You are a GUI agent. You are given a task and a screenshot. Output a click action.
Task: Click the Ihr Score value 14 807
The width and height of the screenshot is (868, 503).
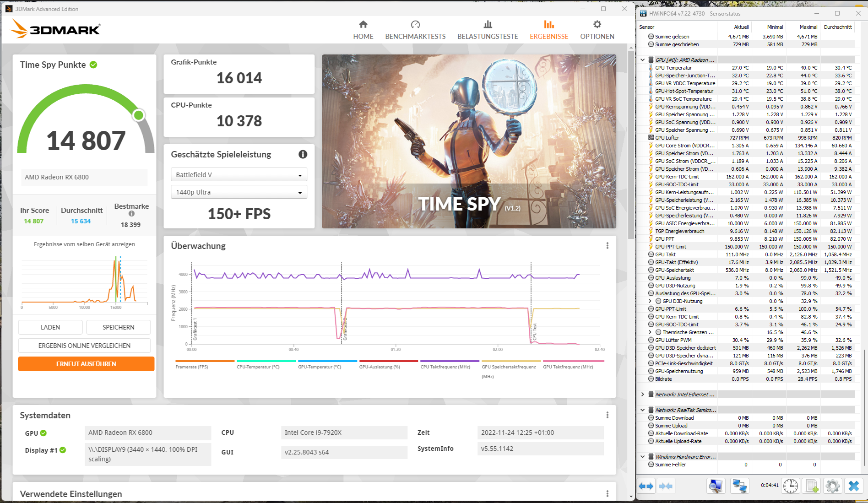point(34,221)
